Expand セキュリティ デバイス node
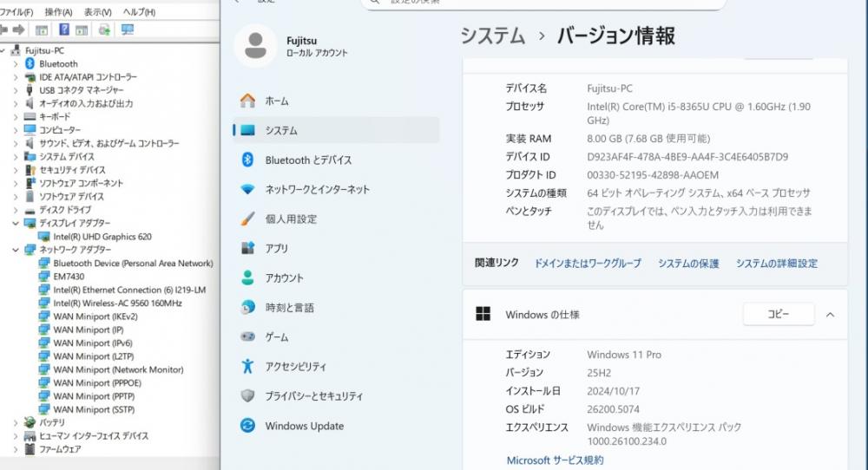 point(16,170)
